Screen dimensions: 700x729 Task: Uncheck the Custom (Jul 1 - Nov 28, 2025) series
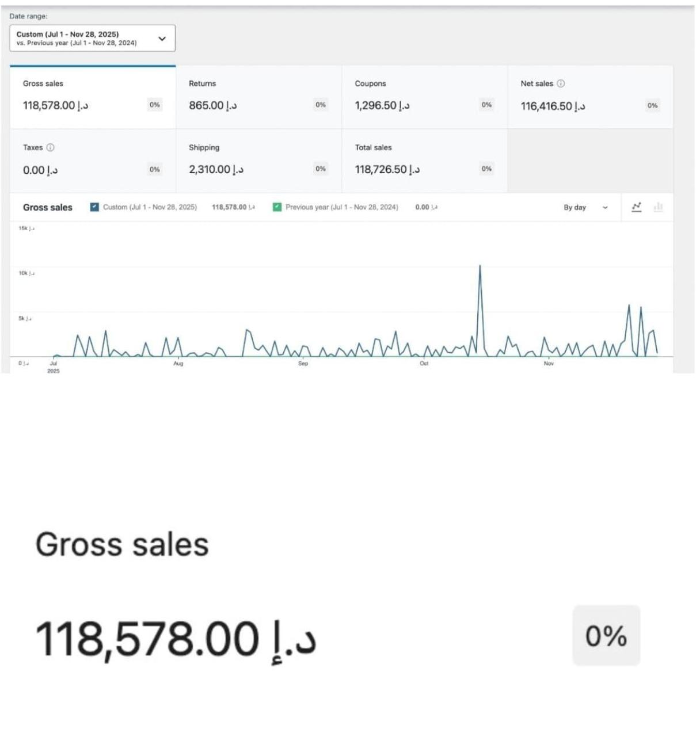[94, 205]
